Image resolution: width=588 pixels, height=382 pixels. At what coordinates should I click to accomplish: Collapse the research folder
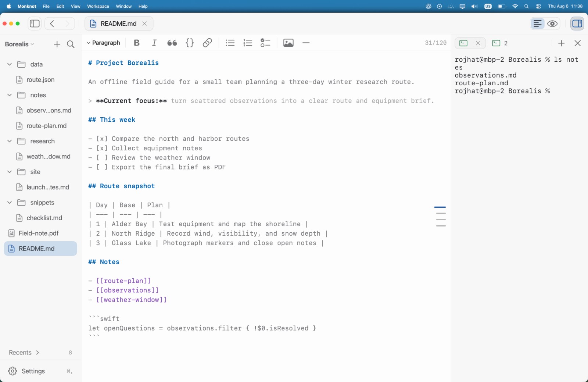[10, 141]
